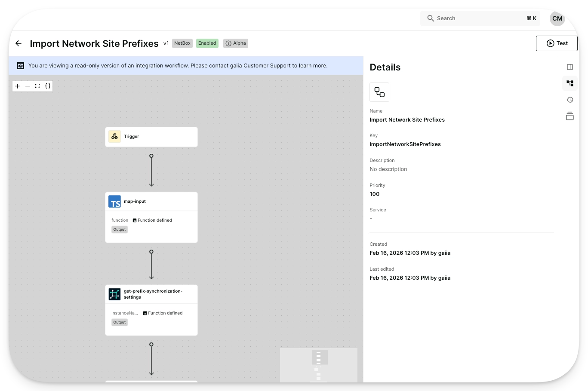Click the Alpha badge
Viewport: 588px width, 391px height.
tap(236, 43)
